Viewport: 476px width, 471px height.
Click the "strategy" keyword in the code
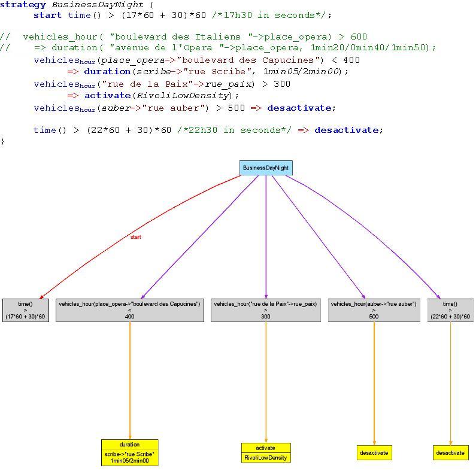(23, 5)
